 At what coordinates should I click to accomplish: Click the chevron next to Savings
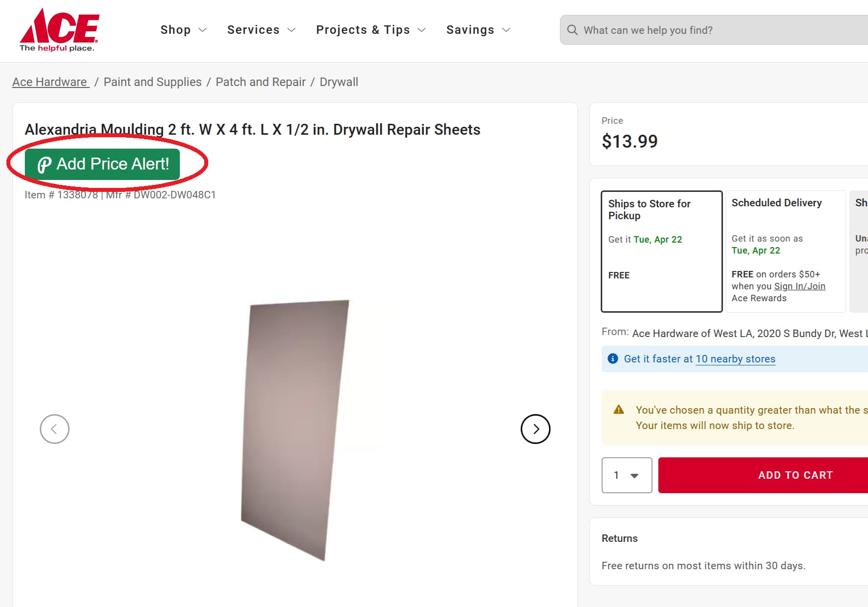coord(507,30)
